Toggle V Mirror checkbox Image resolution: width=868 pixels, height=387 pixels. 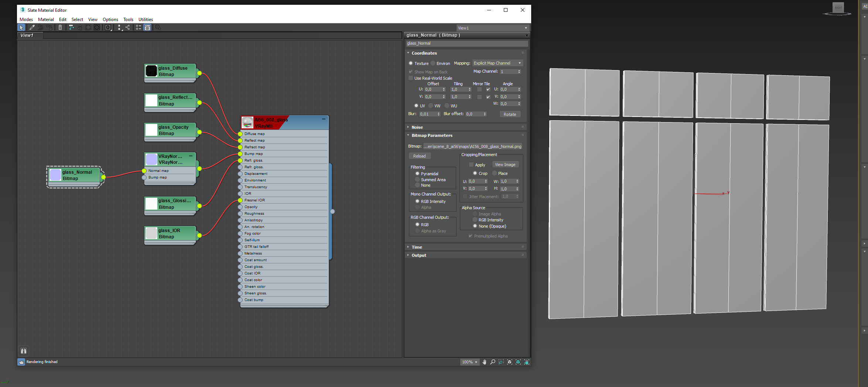(x=479, y=97)
